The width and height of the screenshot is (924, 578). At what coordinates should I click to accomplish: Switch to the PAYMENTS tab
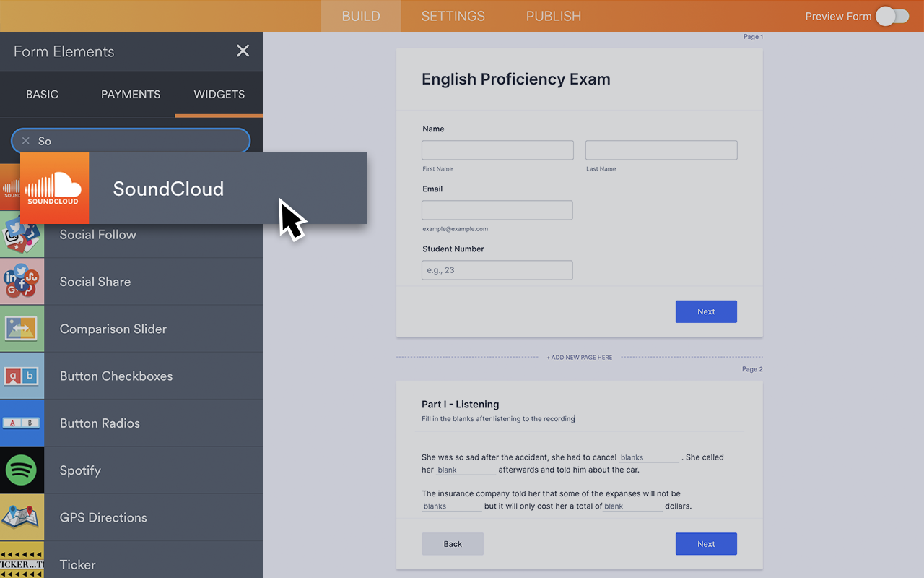tap(130, 94)
